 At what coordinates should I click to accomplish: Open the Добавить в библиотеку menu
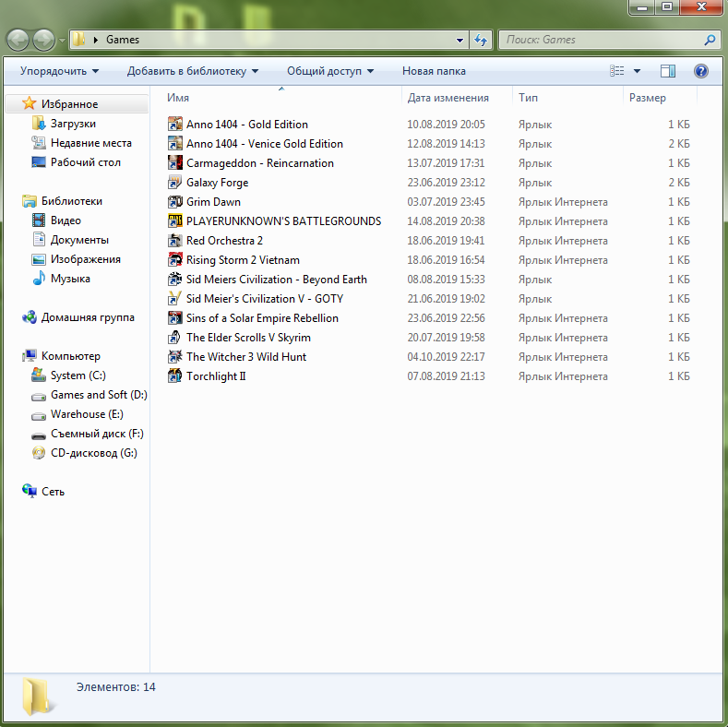click(193, 71)
